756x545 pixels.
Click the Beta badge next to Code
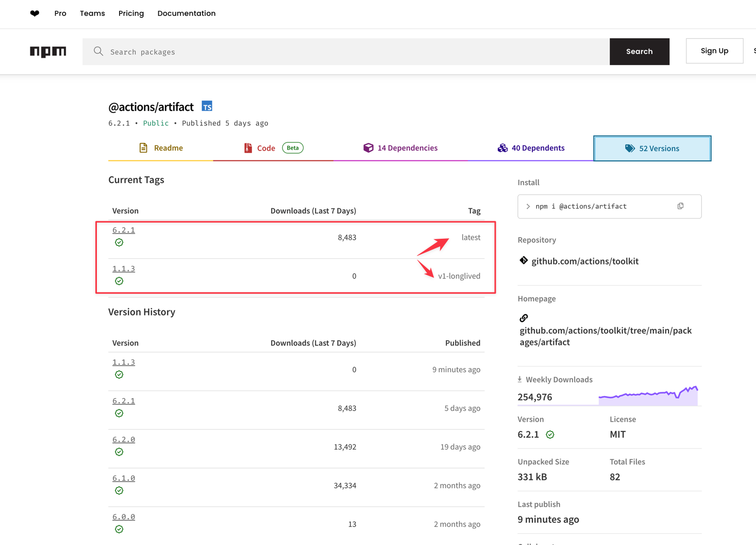click(x=293, y=148)
